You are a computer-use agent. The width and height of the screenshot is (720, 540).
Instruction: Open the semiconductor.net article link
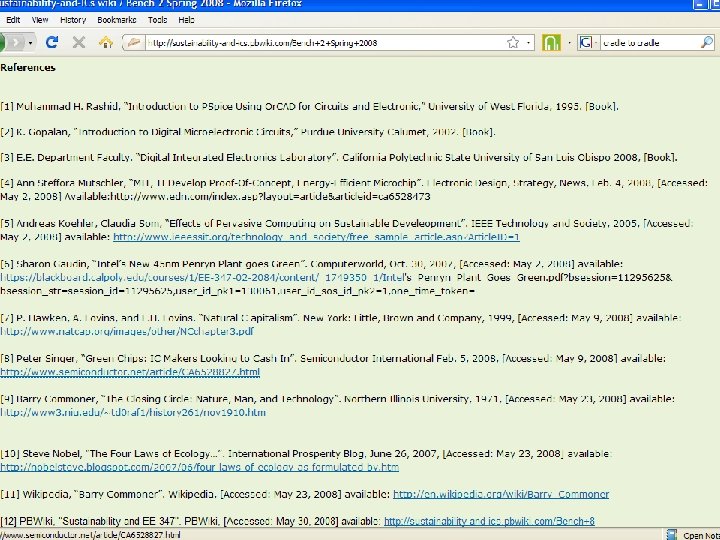pyautogui.click(x=130, y=372)
